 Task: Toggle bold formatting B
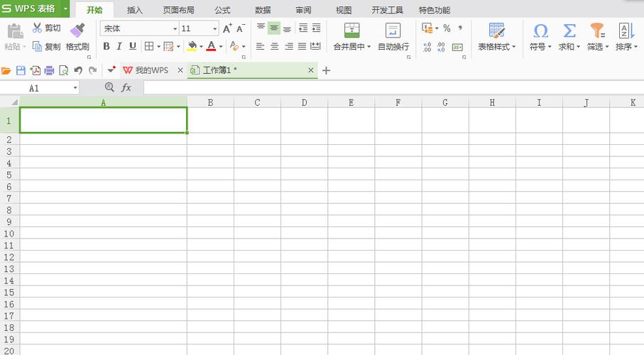107,46
